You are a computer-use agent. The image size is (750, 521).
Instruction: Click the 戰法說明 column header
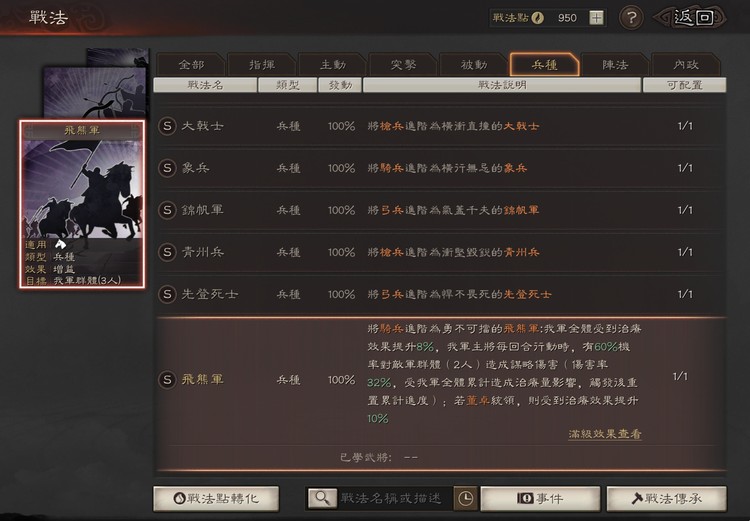click(502, 85)
